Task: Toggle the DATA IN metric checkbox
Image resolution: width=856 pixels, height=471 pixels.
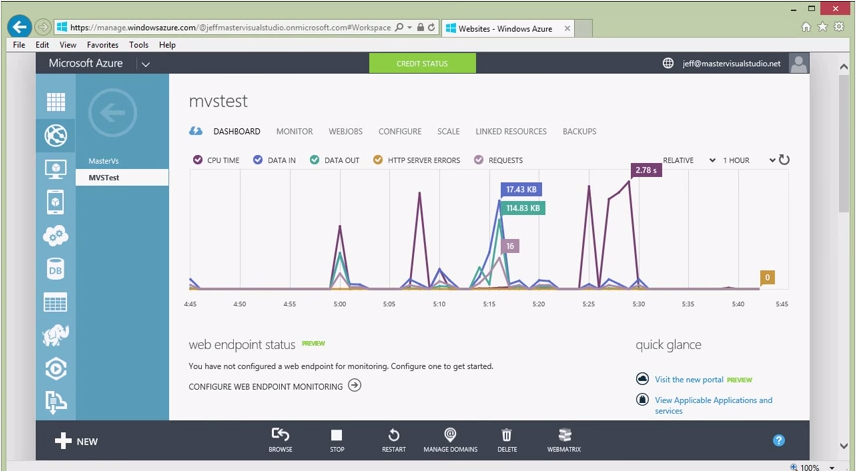Action: [258, 160]
